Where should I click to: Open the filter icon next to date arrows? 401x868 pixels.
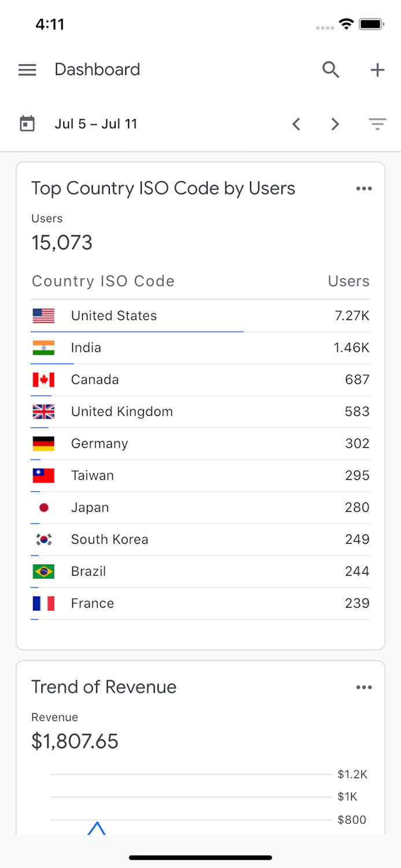coord(377,123)
